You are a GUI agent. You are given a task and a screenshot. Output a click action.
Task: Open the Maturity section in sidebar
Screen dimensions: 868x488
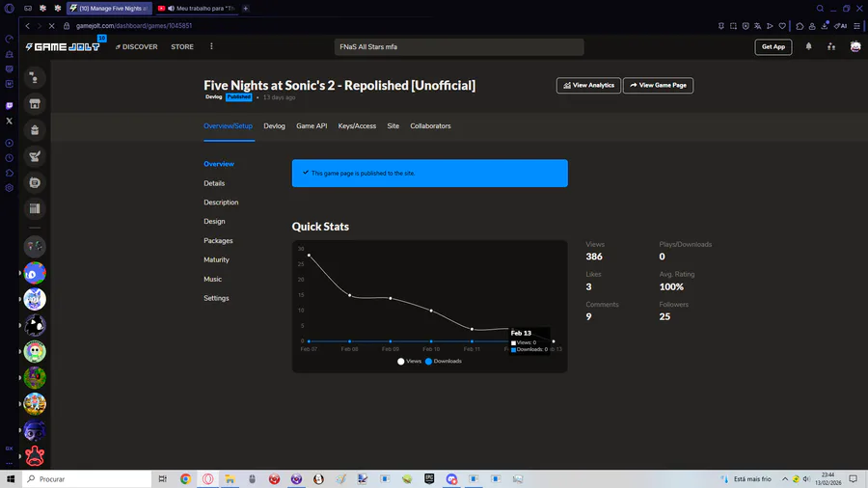[216, 259]
